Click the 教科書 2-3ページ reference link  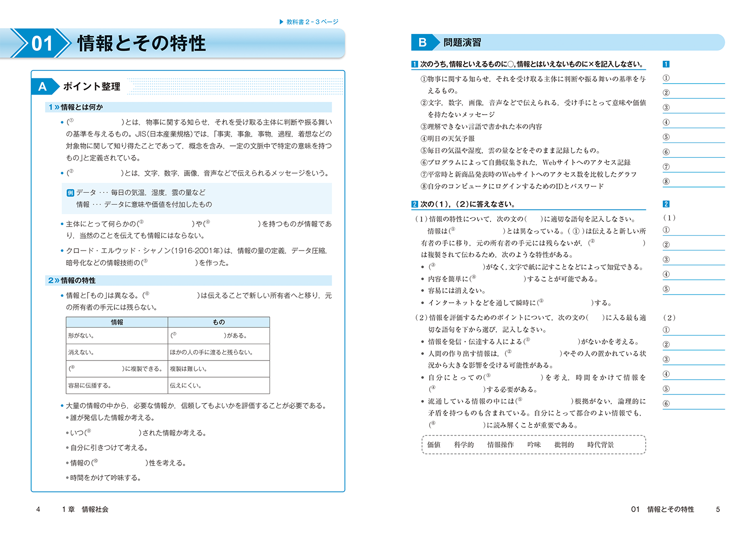(312, 22)
